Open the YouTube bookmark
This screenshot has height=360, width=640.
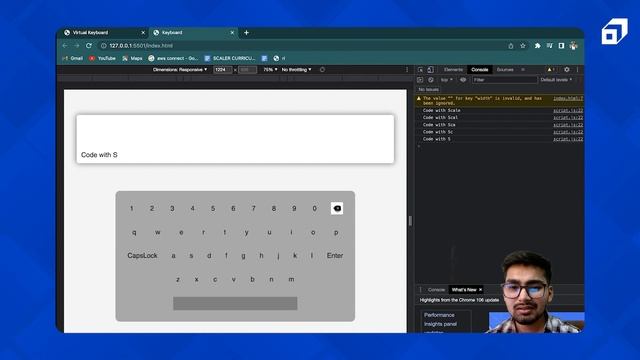102,58
